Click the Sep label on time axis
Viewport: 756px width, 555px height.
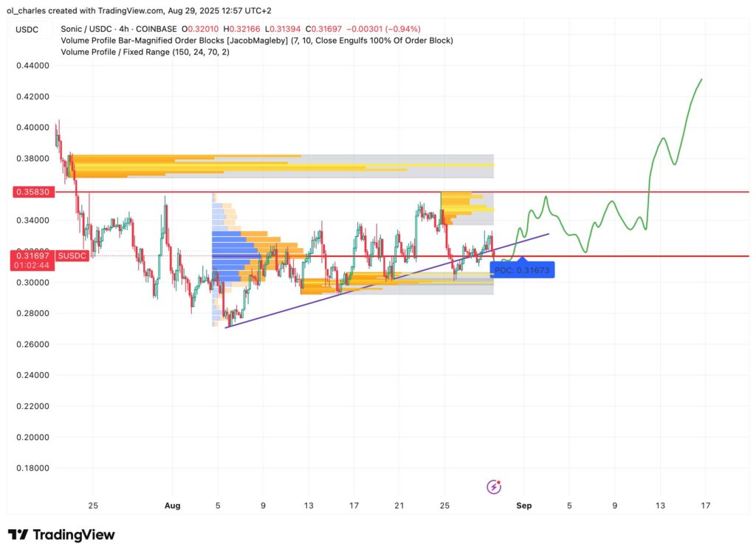point(523,506)
